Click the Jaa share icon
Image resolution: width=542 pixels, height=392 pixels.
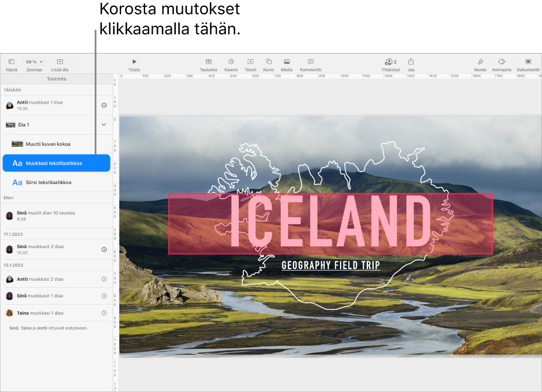click(x=410, y=62)
